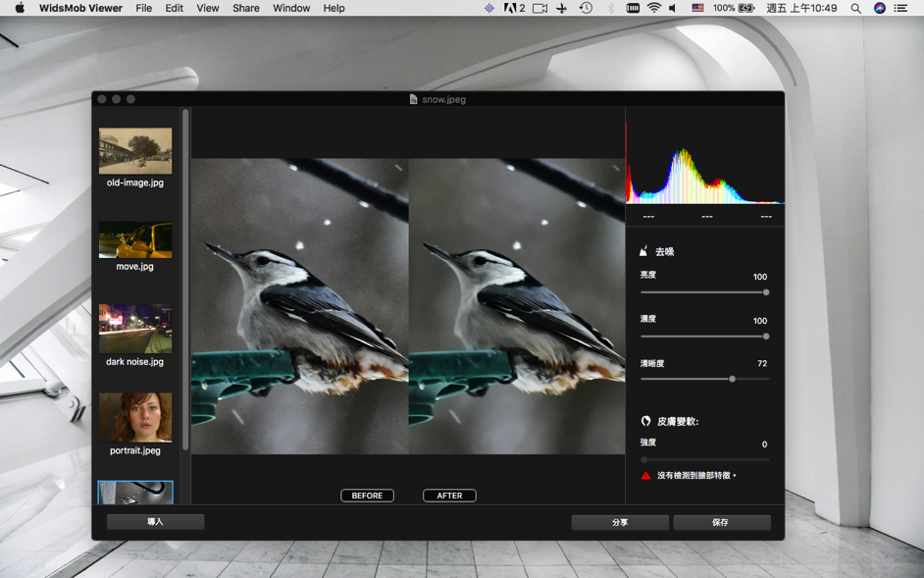This screenshot has width=924, height=578.
Task: Open WidsMob Viewer application menu
Action: point(80,8)
